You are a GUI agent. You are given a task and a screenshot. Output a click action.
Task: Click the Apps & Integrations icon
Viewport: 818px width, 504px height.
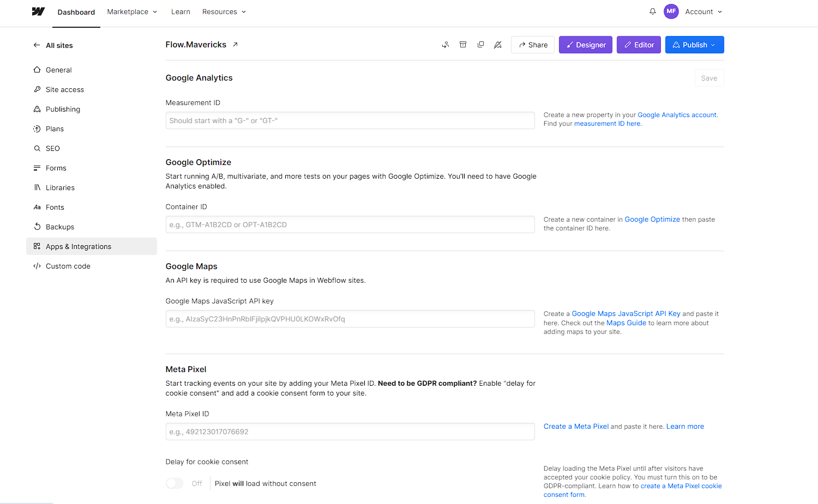click(37, 246)
